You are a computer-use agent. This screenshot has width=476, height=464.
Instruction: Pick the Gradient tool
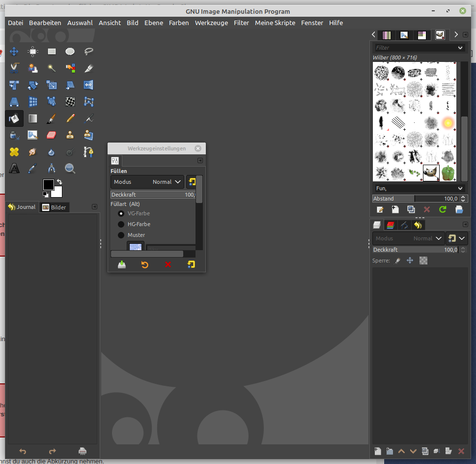pos(33,118)
